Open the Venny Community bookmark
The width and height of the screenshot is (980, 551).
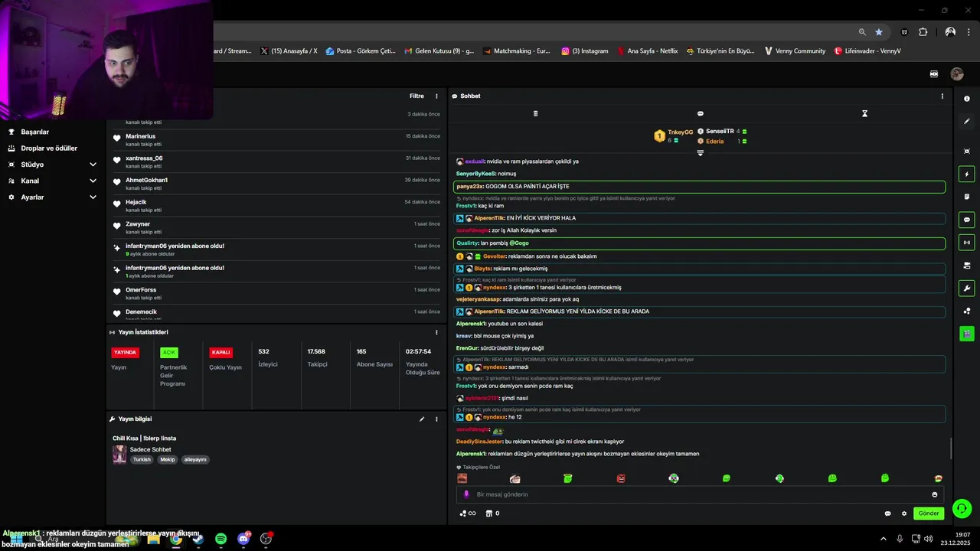point(795,51)
